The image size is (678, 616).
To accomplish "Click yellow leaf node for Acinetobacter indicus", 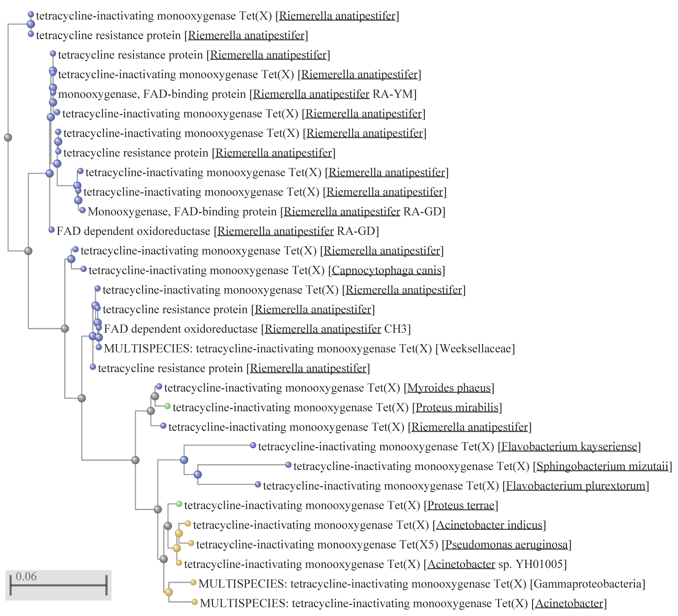I will click(x=188, y=524).
